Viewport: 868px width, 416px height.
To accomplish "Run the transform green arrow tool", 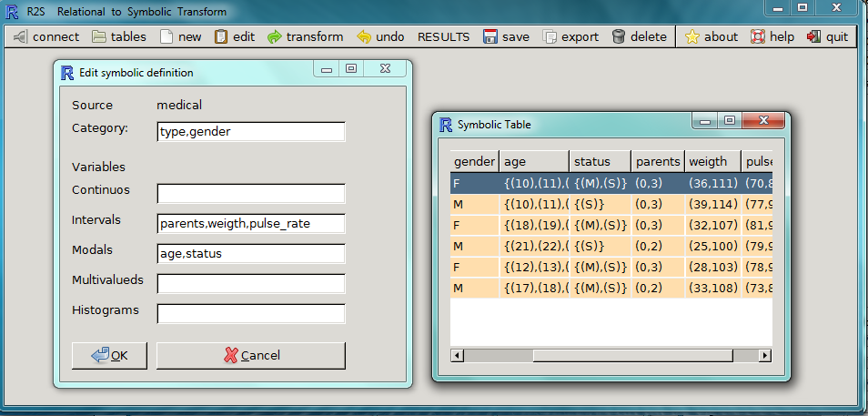I will (x=275, y=37).
